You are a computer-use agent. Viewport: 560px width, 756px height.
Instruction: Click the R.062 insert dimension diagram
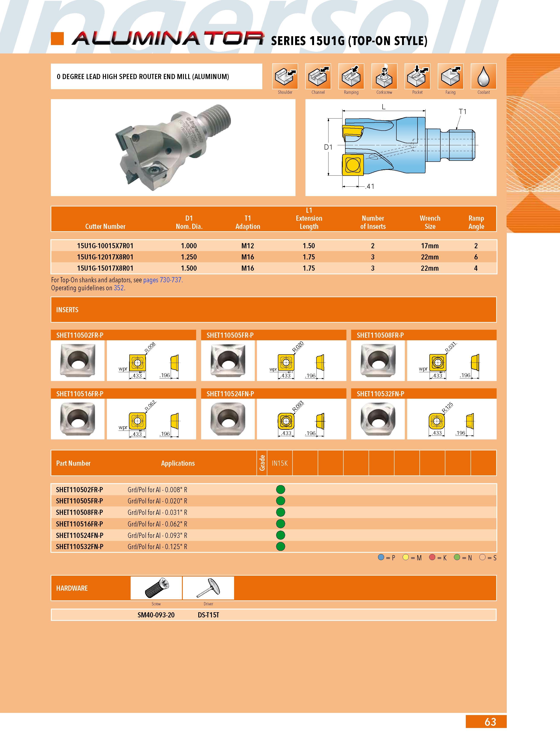click(x=152, y=419)
